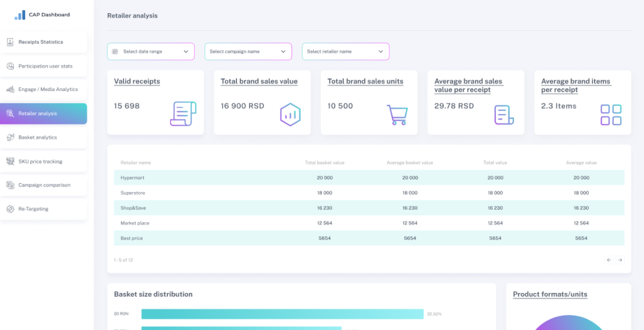Sort by Total basket value column header

[x=325, y=162]
